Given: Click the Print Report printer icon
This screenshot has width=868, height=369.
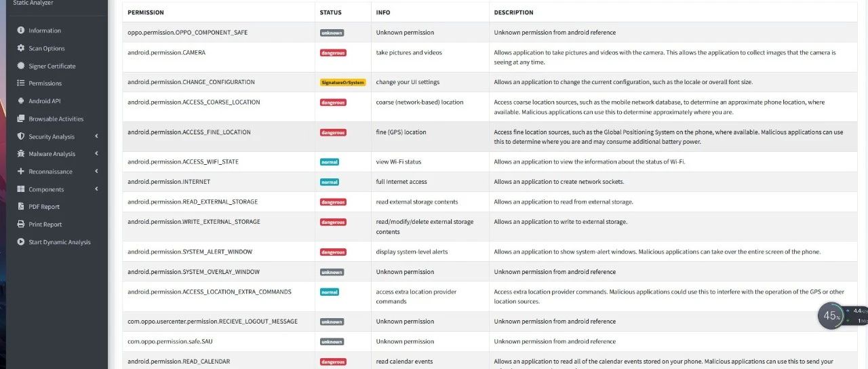Looking at the screenshot, I should [x=21, y=225].
